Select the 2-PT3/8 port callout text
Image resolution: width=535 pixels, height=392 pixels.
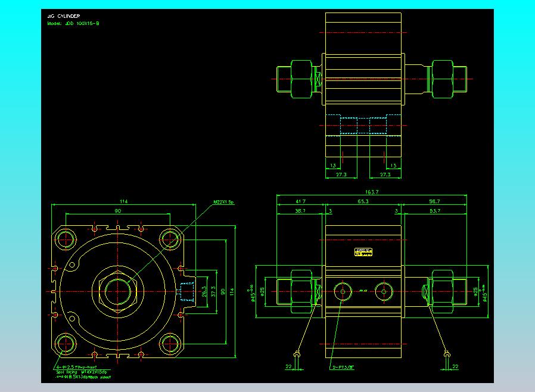[x=342, y=367]
